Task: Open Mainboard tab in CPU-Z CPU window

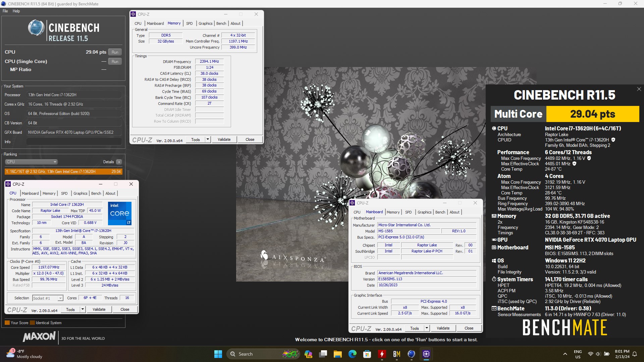Action: (30, 193)
